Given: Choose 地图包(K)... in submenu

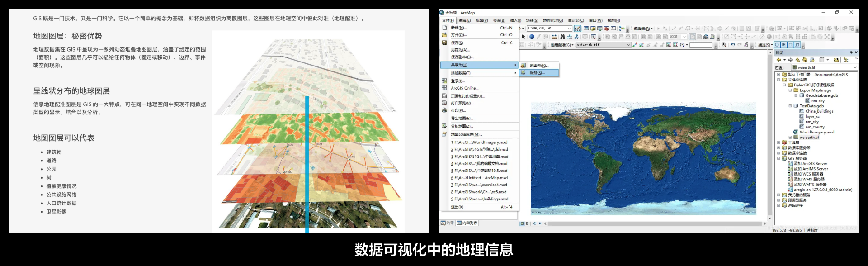Looking at the screenshot, I should (x=539, y=66).
